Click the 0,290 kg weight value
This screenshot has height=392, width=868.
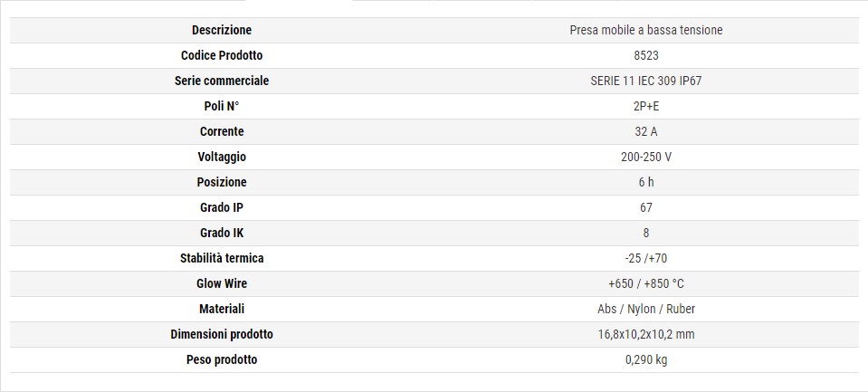coord(646,359)
